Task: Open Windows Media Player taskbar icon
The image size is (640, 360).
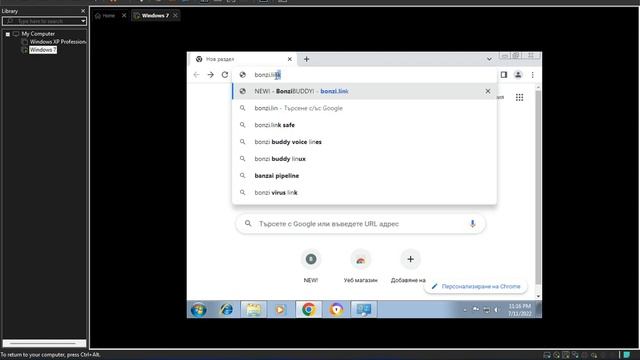Action: (280, 310)
